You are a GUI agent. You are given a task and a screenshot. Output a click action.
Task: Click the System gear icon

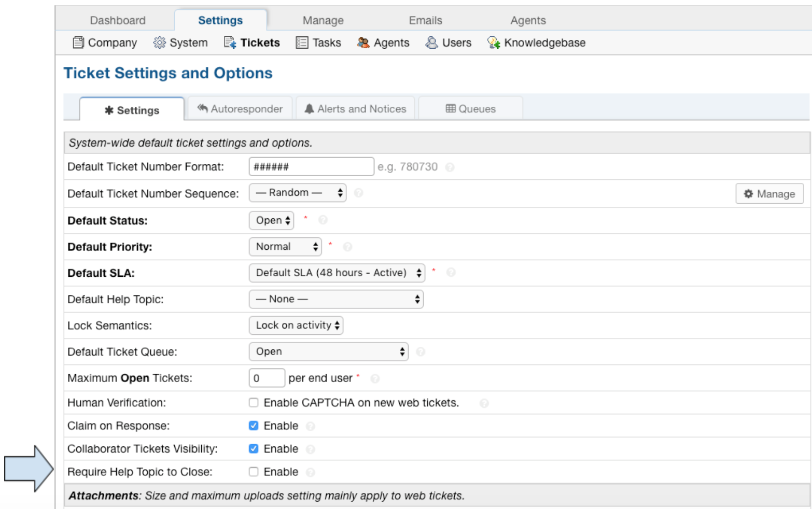coord(160,43)
